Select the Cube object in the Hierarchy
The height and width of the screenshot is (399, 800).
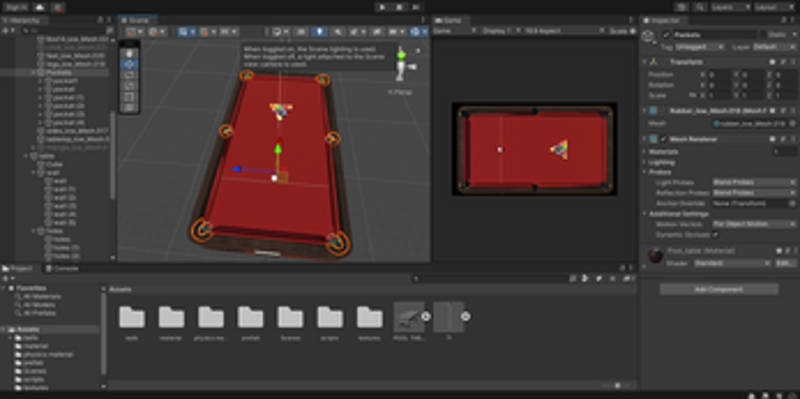[x=54, y=164]
